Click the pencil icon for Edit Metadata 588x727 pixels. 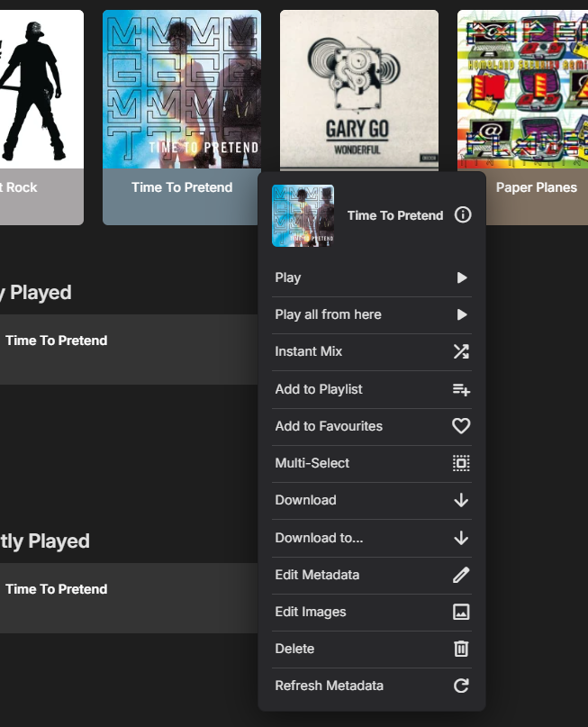tap(461, 575)
